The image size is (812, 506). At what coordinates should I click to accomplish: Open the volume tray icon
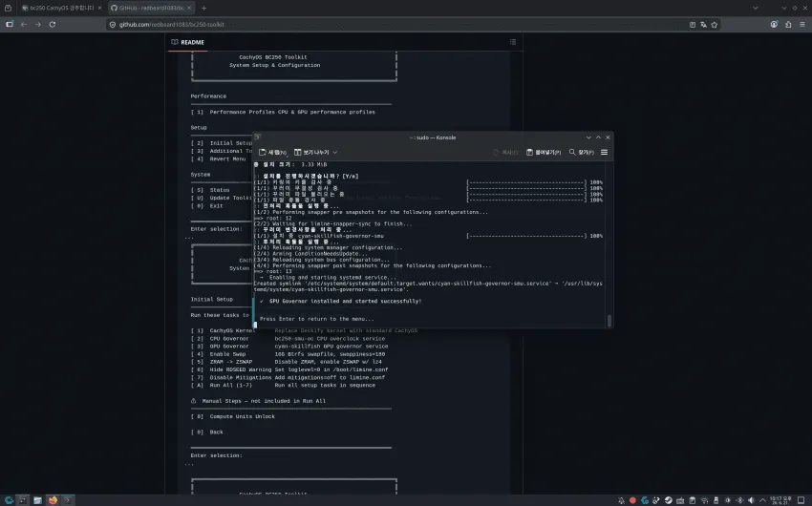coord(751,500)
